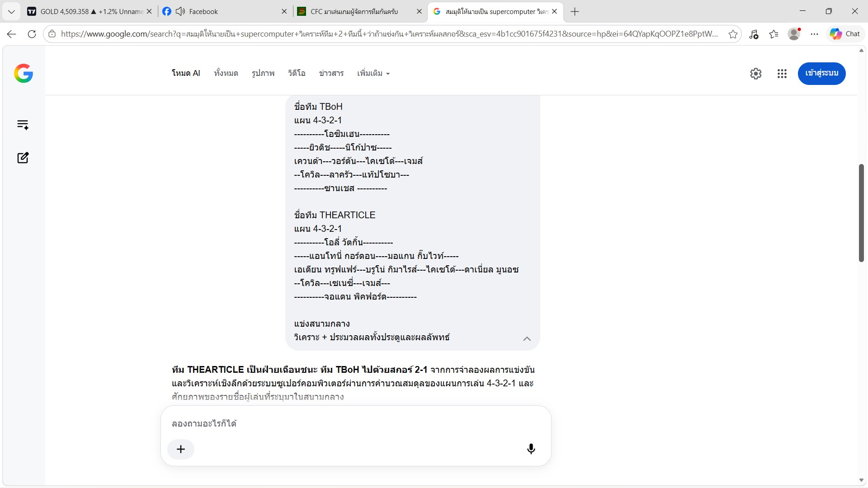Open the Google logo home link

point(24,73)
